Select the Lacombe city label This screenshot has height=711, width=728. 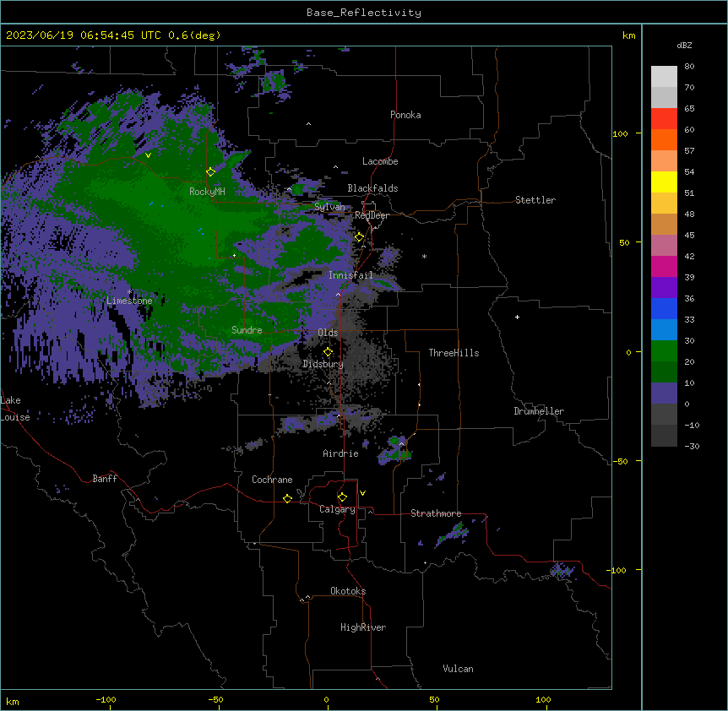click(x=380, y=161)
